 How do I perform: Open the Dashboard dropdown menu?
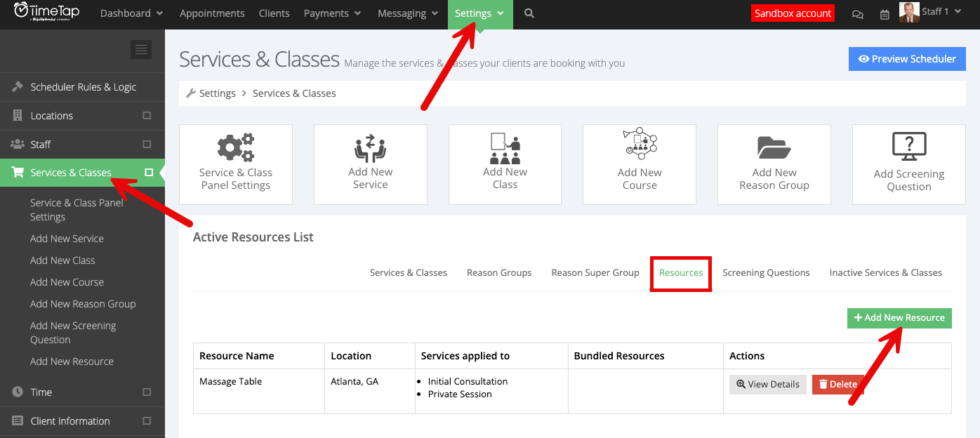click(131, 13)
